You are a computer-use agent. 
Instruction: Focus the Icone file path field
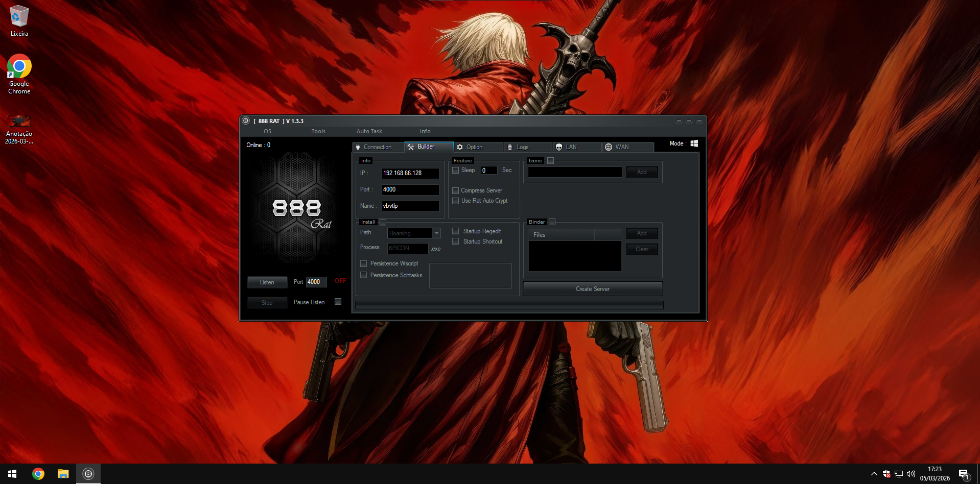pos(575,172)
